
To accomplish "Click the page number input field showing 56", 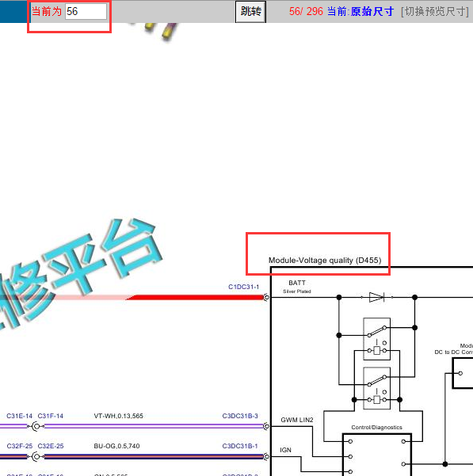I will coord(86,12).
